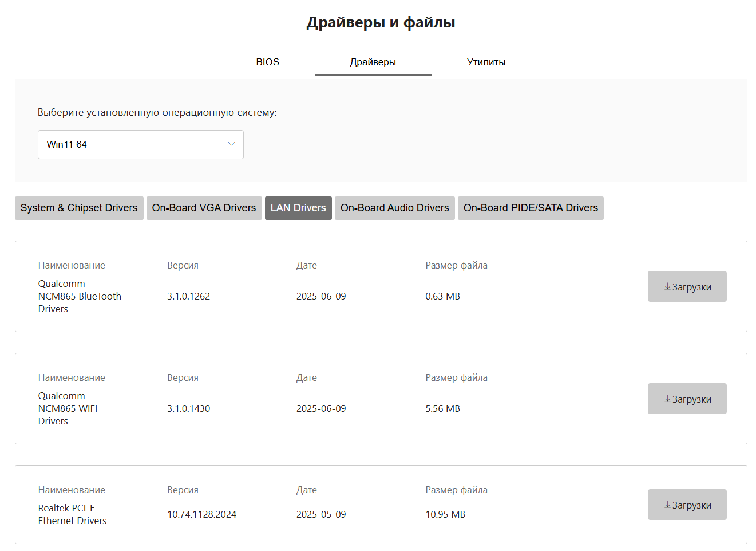Click the 10.95 MB file size
The image size is (756, 551).
click(445, 514)
